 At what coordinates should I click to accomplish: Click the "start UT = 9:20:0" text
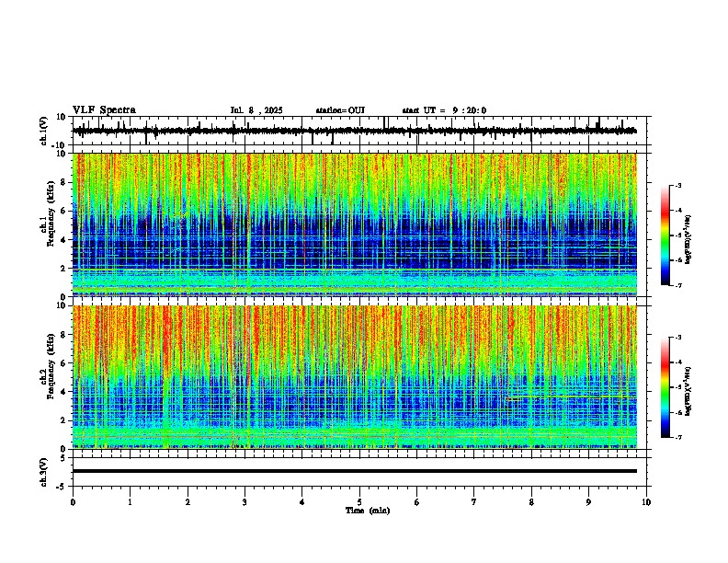[x=444, y=110]
